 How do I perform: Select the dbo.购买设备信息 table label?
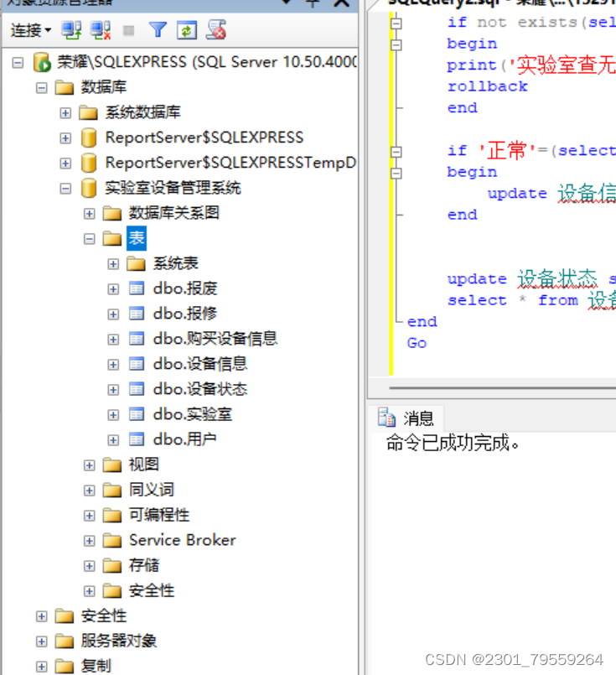pyautogui.click(x=215, y=339)
